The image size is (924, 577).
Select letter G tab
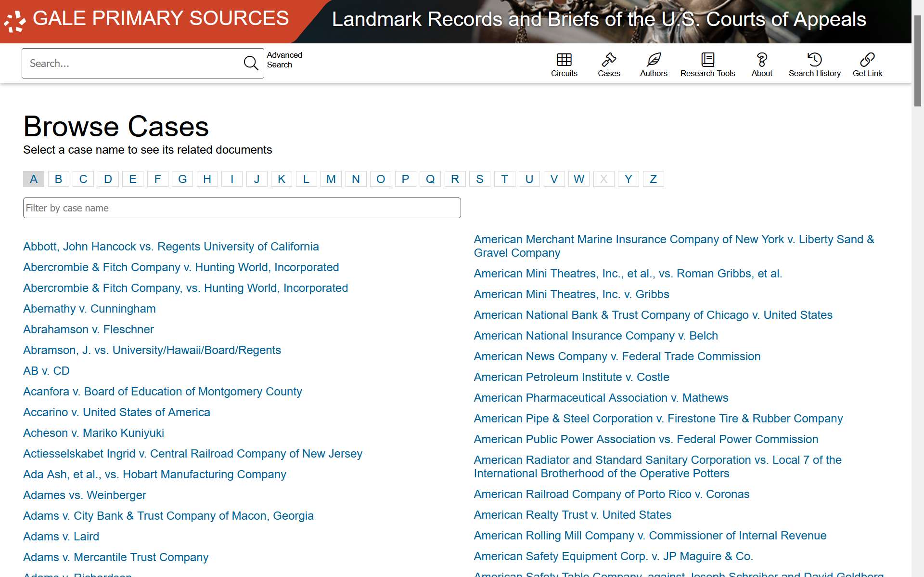(182, 179)
